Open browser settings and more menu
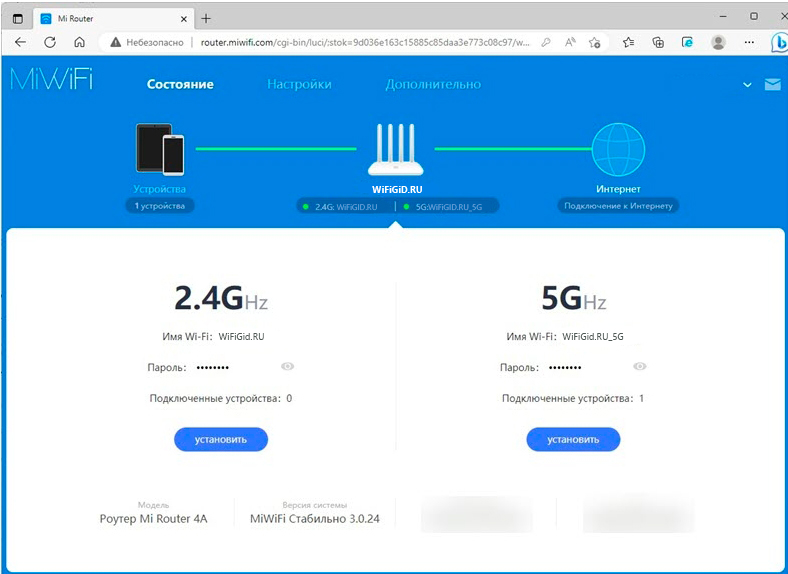788x574 pixels. [749, 43]
